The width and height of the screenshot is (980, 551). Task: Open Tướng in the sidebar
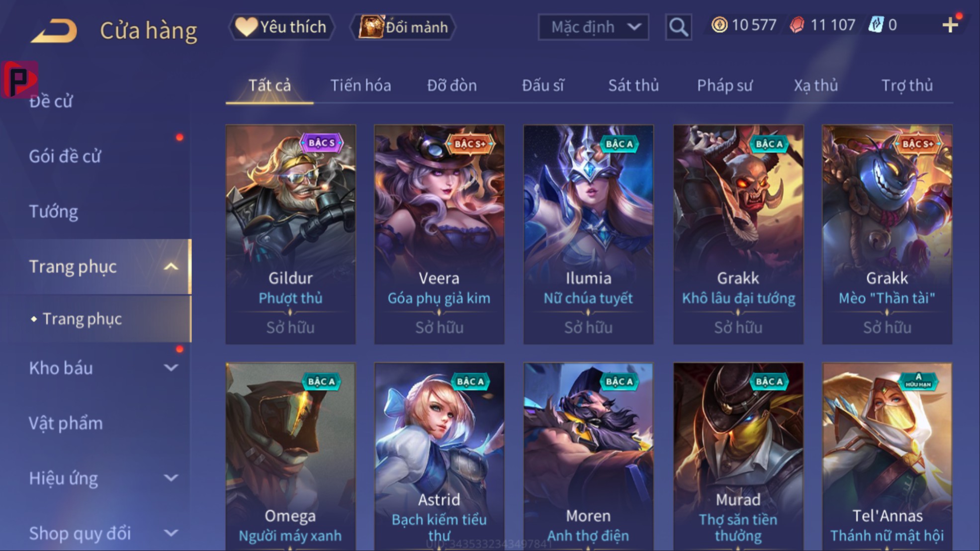(x=54, y=212)
